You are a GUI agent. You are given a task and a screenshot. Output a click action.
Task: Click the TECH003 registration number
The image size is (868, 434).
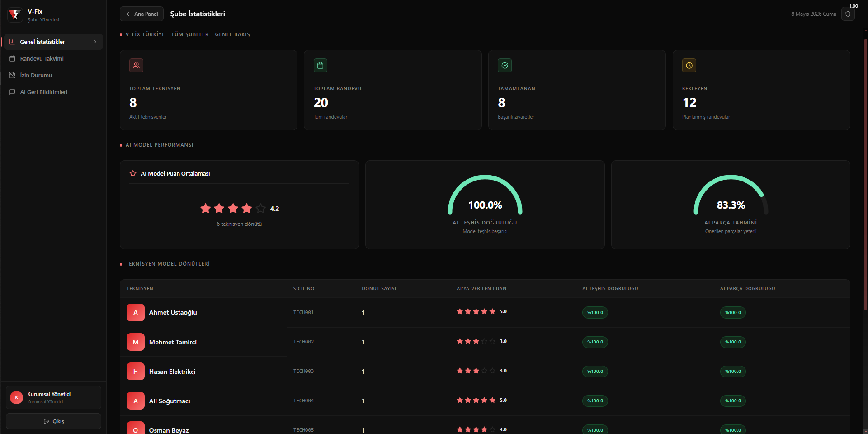(303, 371)
